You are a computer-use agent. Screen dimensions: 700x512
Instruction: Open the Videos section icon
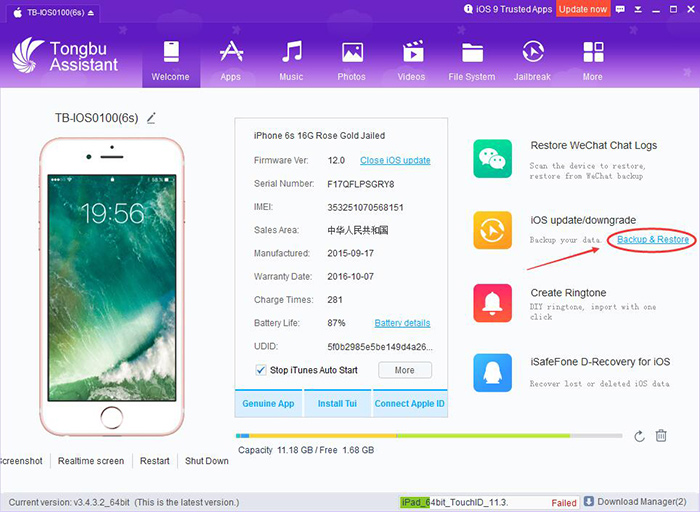[413, 52]
